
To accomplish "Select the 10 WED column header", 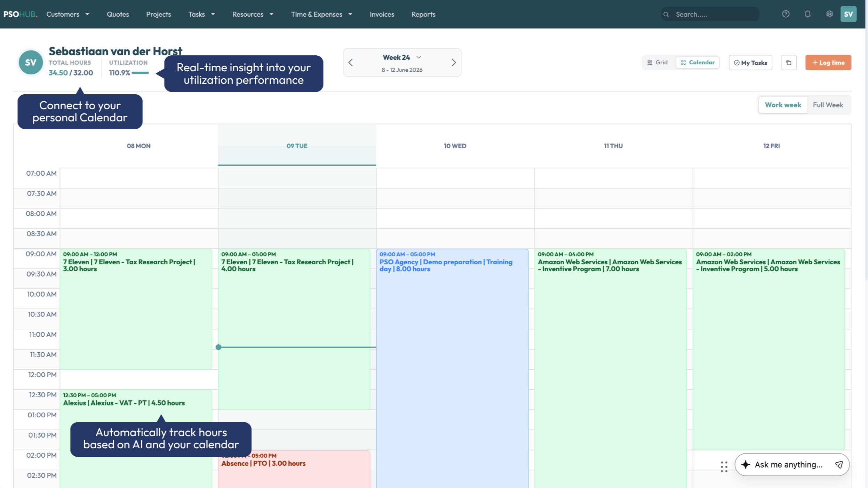I will click(455, 146).
